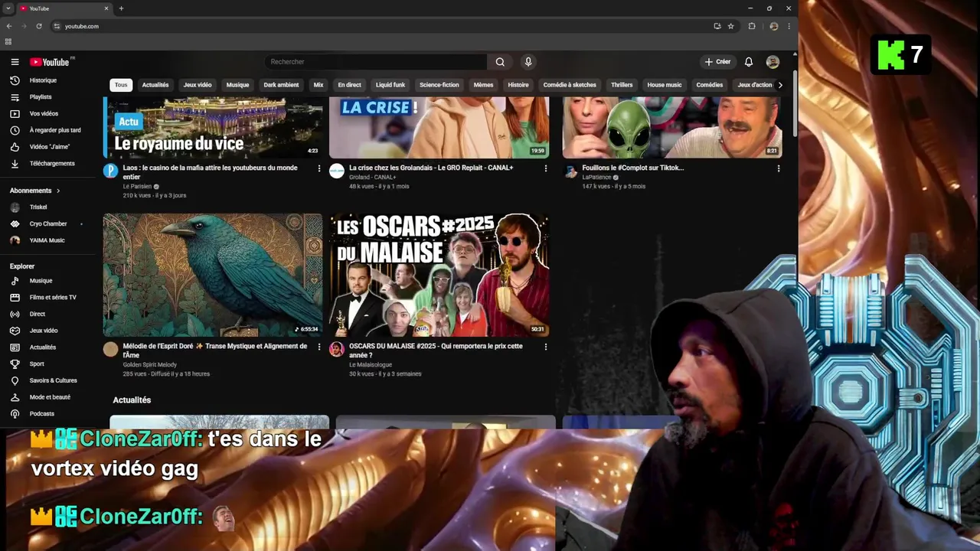Select the Jeux vidéo filter chip
Viewport: 980px width, 551px height.
[198, 85]
